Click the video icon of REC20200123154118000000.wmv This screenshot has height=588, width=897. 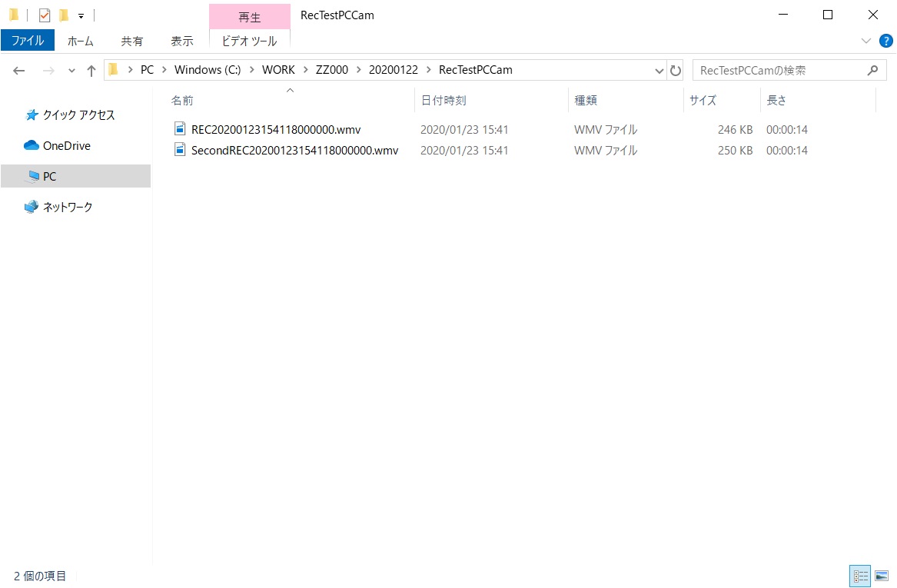coord(180,128)
